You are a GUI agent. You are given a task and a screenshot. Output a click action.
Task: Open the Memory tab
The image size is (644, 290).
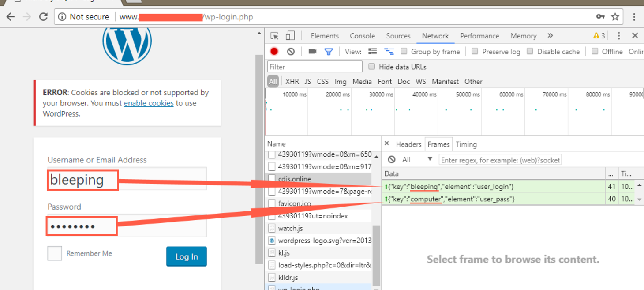pyautogui.click(x=524, y=36)
